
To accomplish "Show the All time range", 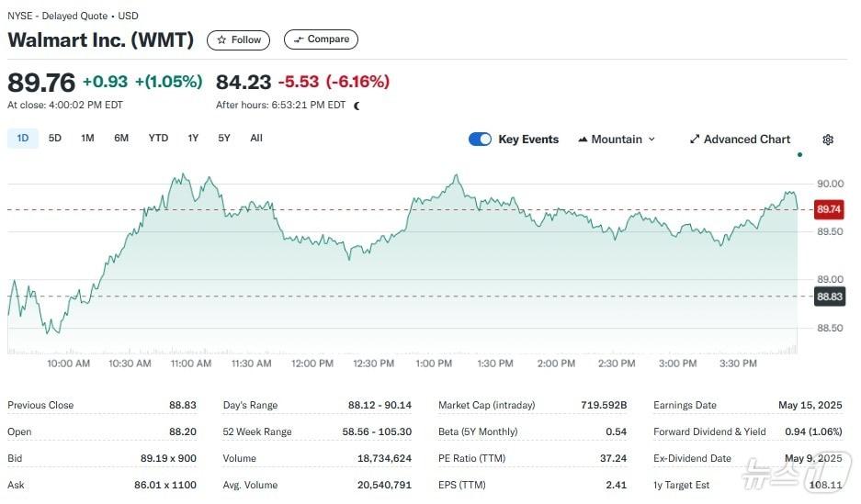I will tap(256, 139).
